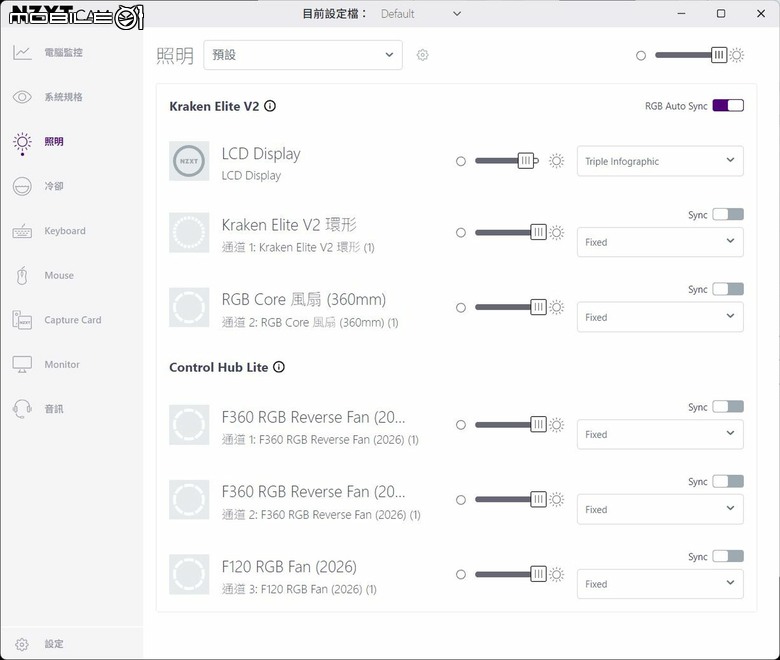The height and width of the screenshot is (660, 780).
Task: Toggle Sync for channel 1 F360 Reverse Fan
Action: coord(728,407)
